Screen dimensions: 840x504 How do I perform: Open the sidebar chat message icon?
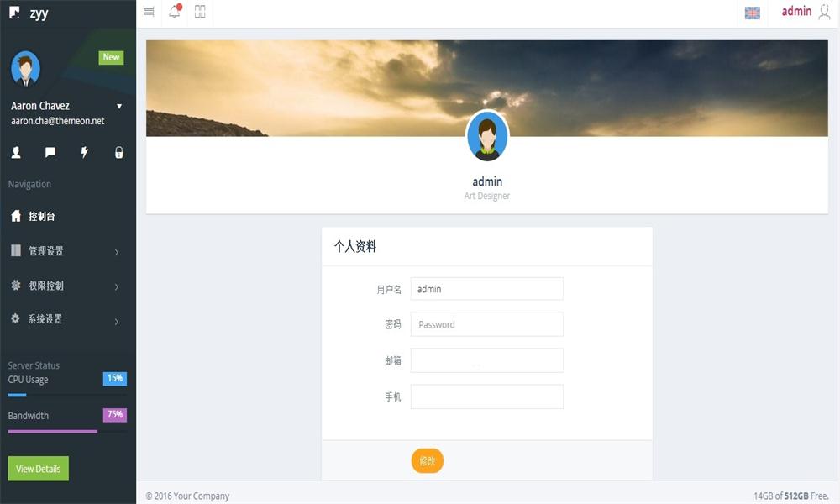pyautogui.click(x=50, y=153)
